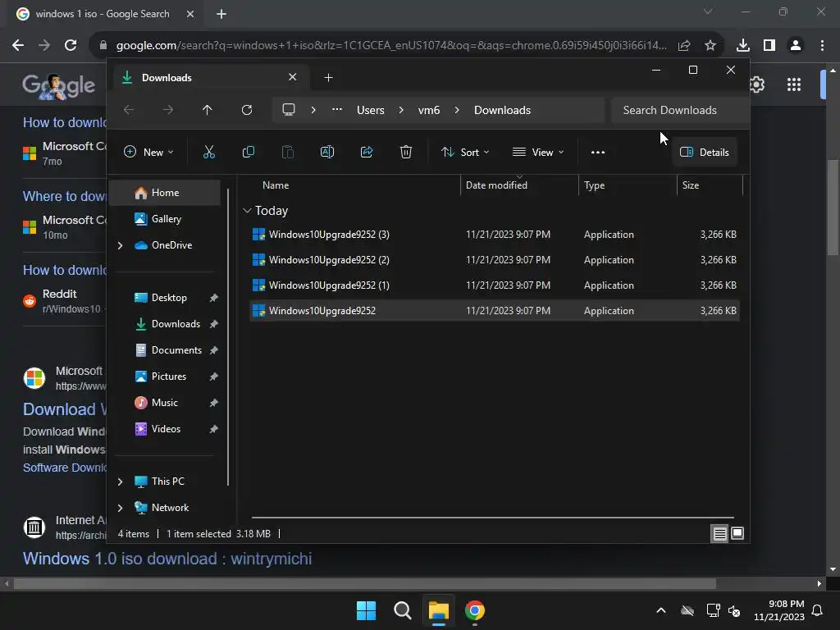Open Chrome three-dot menu
The width and height of the screenshot is (840, 630).
(x=822, y=45)
